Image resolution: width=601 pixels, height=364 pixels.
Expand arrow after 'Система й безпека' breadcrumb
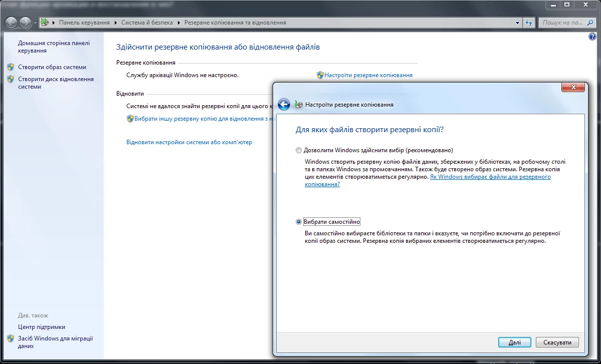[178, 23]
